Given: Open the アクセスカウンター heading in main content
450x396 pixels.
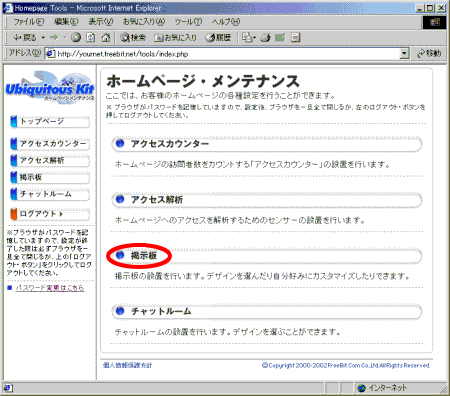Looking at the screenshot, I should coord(170,144).
